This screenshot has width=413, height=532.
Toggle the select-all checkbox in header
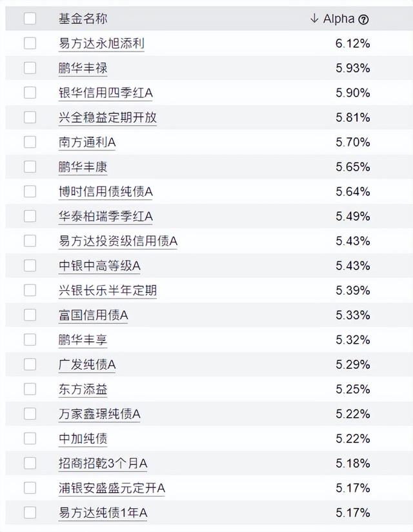pos(30,19)
